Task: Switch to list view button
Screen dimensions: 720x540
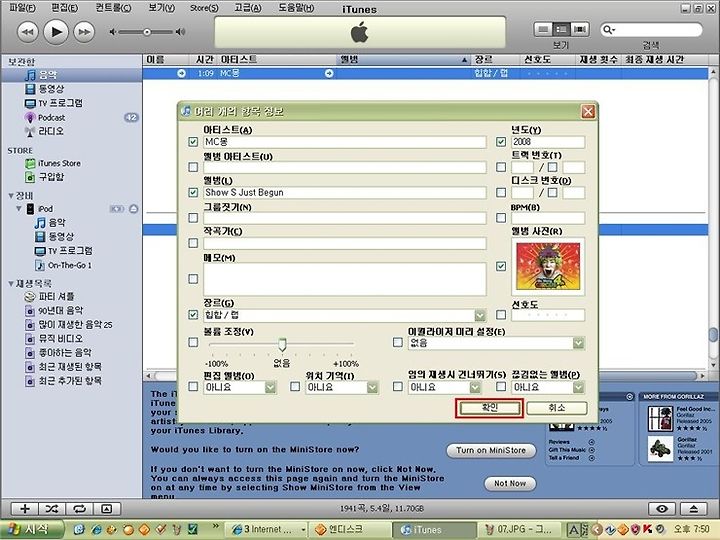Action: coord(543,29)
